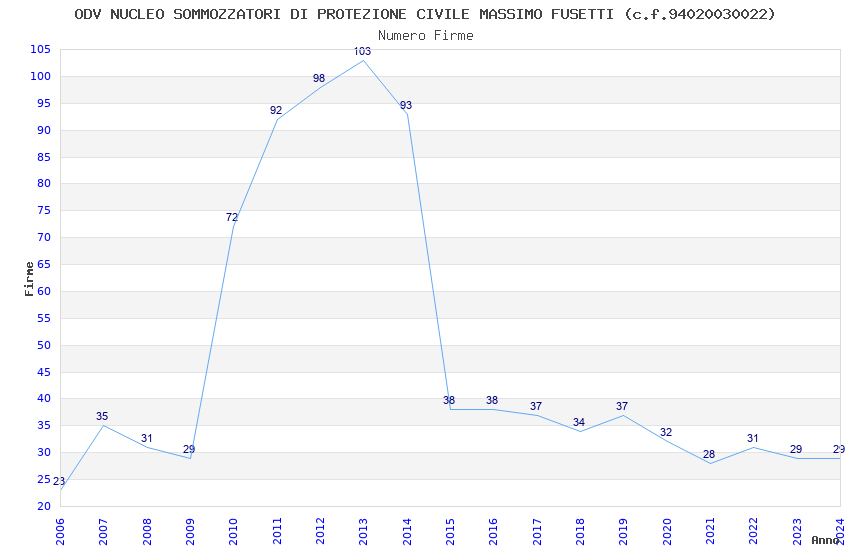The width and height of the screenshot is (850, 550).
Task: Click the data label 28 for 2021
Action: [x=709, y=454]
